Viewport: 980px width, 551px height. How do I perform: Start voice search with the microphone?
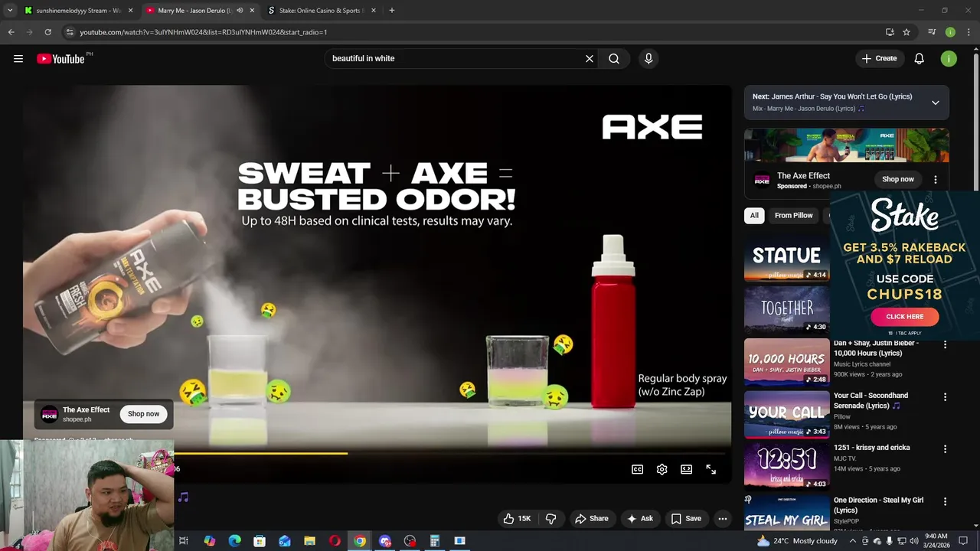click(x=648, y=59)
